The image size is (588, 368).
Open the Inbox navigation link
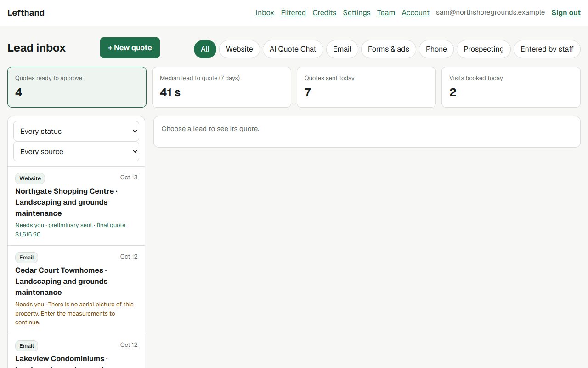[265, 13]
